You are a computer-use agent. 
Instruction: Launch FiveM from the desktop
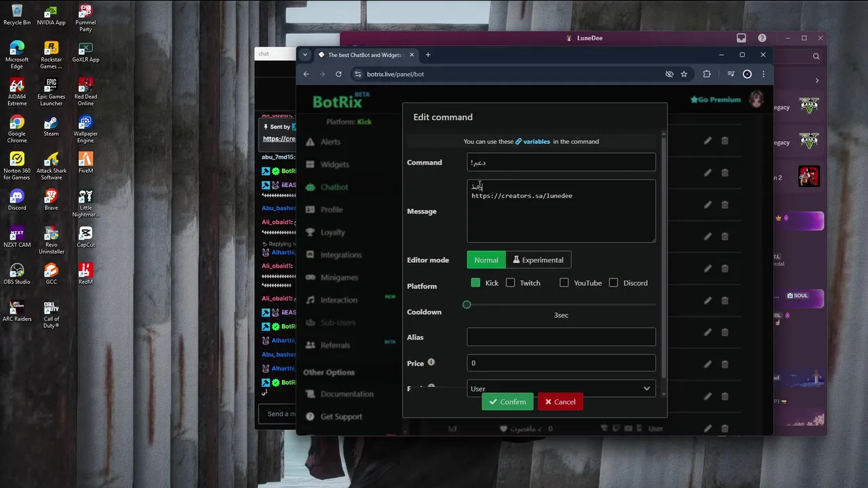click(85, 163)
